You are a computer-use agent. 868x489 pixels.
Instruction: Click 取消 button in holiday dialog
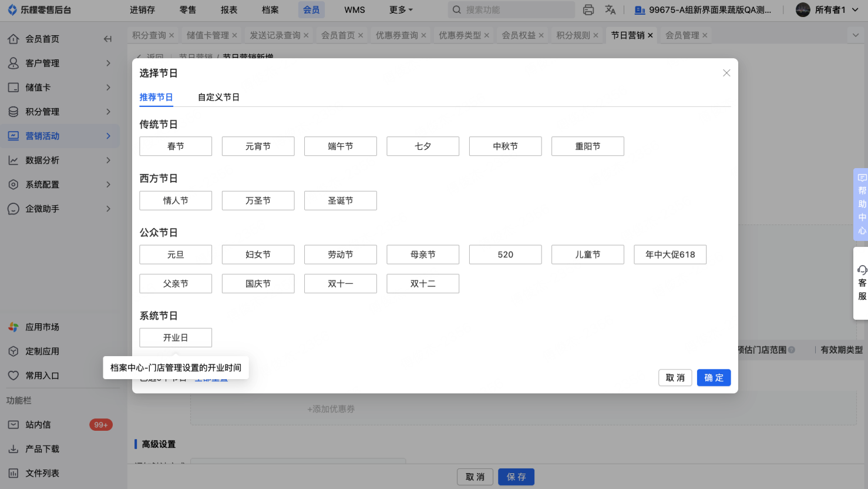coord(675,377)
